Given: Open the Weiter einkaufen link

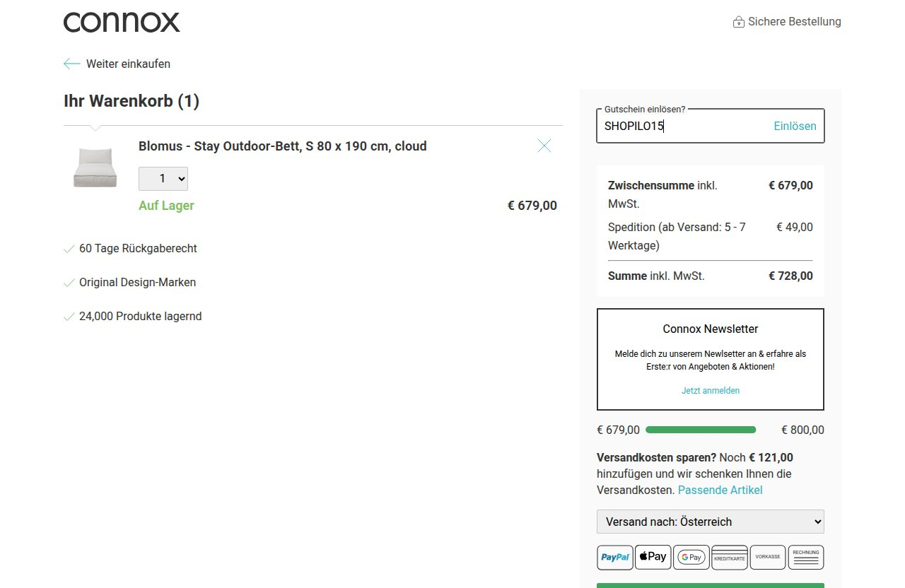Looking at the screenshot, I should tap(128, 64).
